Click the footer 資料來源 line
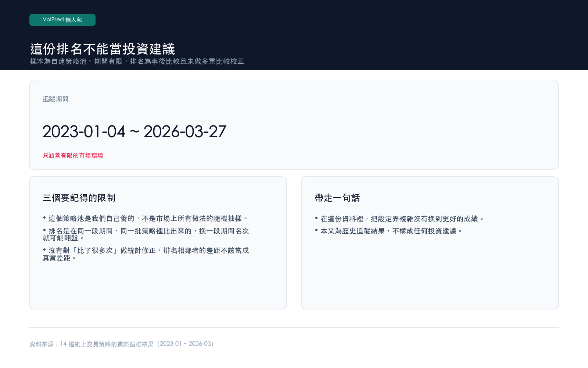The width and height of the screenshot is (588, 368). point(122,344)
